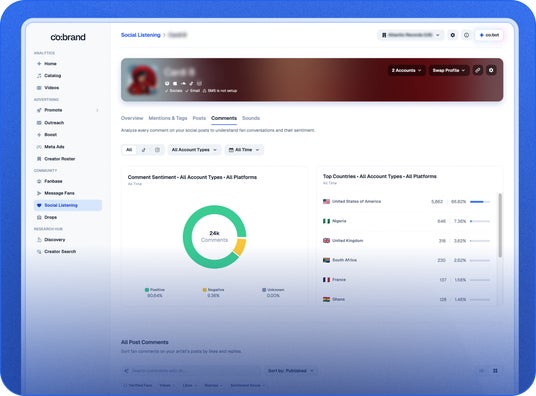Copy profile link icon in banner

tap(478, 70)
